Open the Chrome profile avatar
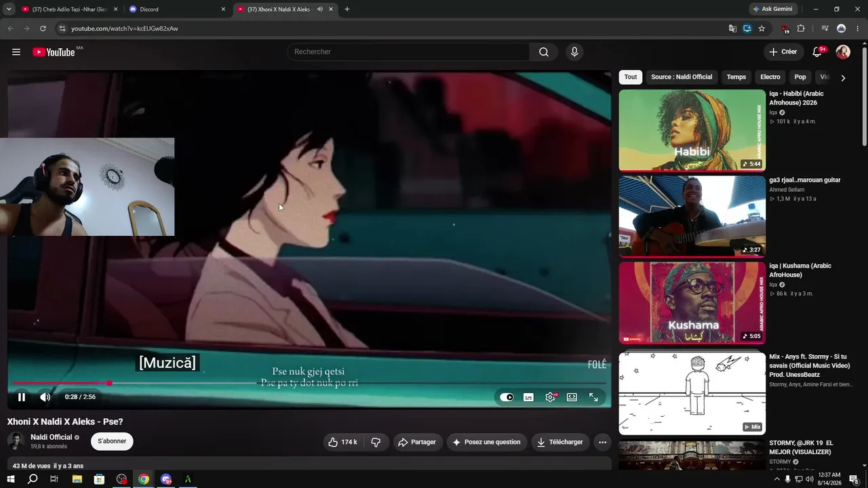This screenshot has width=868, height=488. pyautogui.click(x=841, y=28)
